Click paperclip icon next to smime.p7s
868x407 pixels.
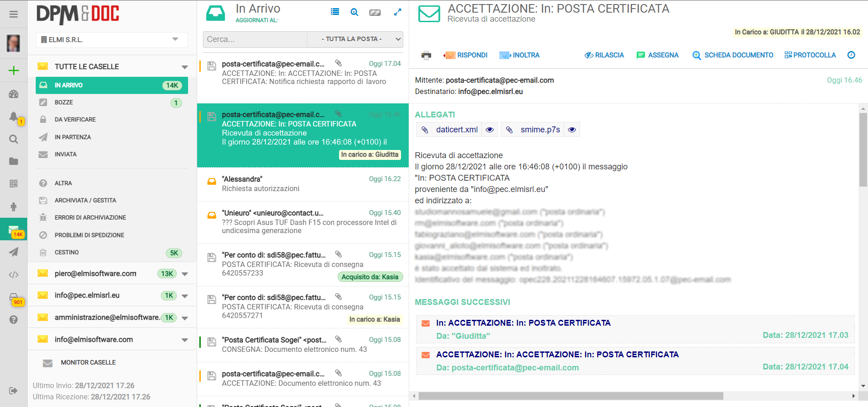tap(509, 130)
